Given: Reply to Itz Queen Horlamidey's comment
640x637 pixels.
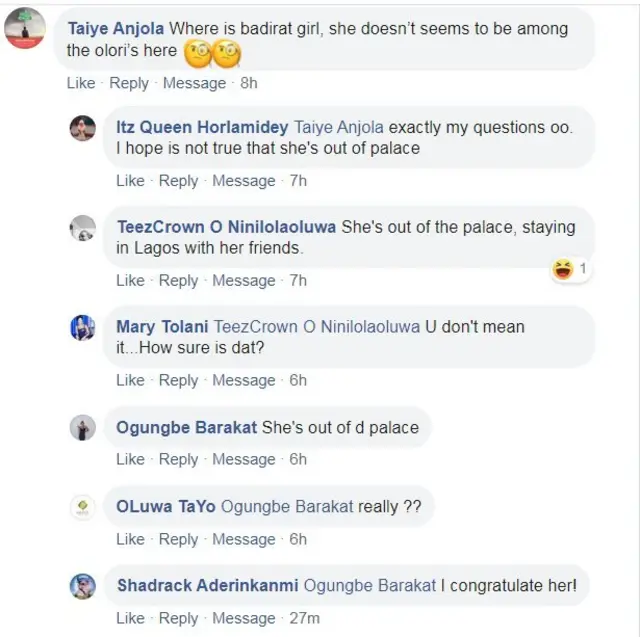Looking at the screenshot, I should [178, 181].
